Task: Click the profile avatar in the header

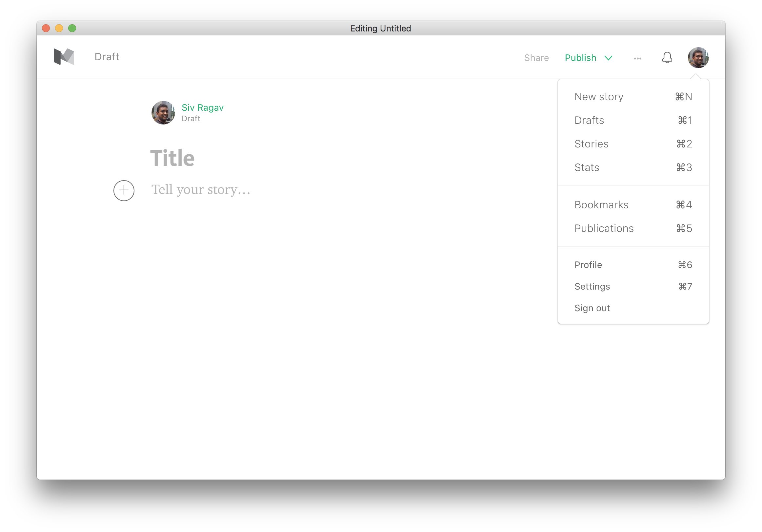Action: coord(698,58)
